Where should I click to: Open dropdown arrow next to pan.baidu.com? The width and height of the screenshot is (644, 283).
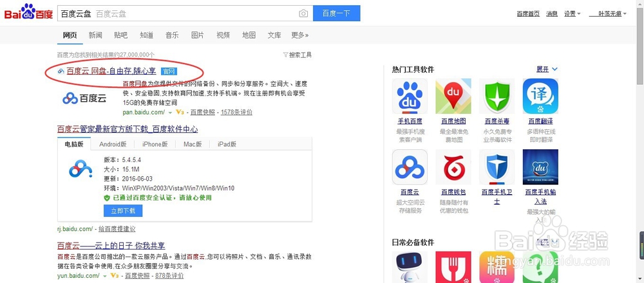170,113
